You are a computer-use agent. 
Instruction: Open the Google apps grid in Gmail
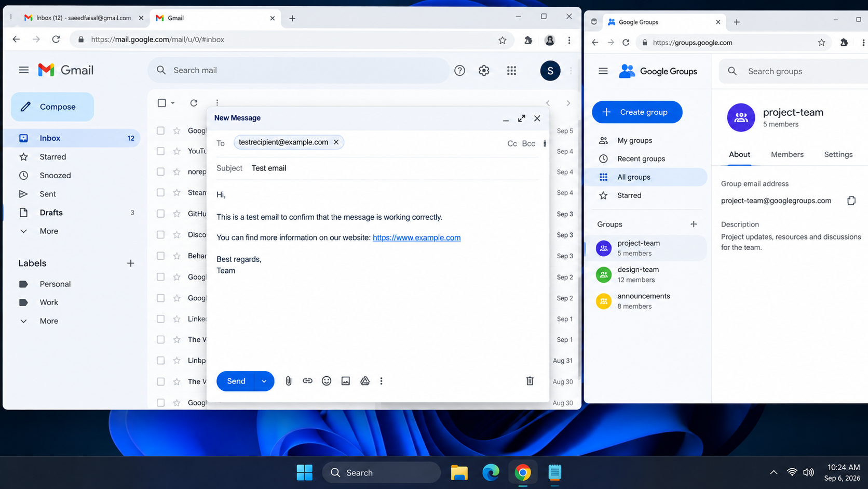click(511, 70)
